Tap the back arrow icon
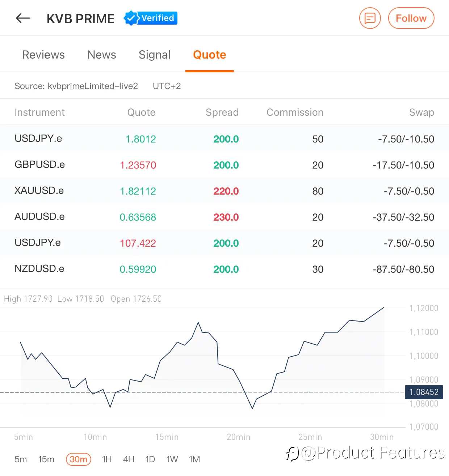Viewport: 449px width, 476px height. 23,18
